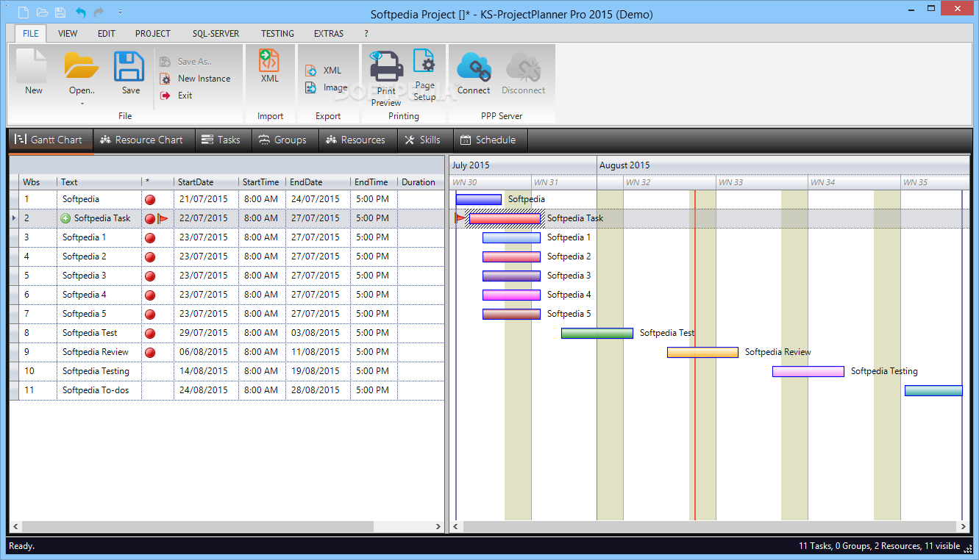Viewport: 979px width, 560px height.
Task: Click the task table's left scroll arrow
Action: click(15, 527)
